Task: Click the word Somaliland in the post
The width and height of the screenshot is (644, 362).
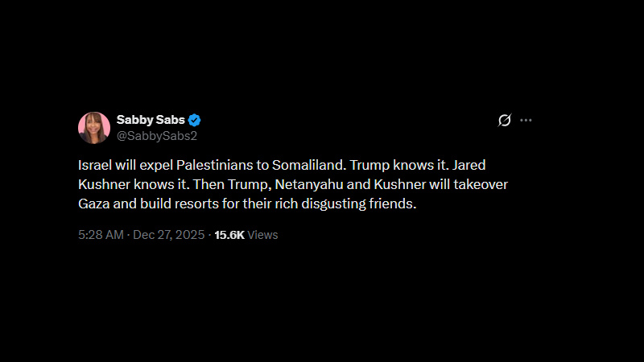Action: pyautogui.click(x=304, y=164)
